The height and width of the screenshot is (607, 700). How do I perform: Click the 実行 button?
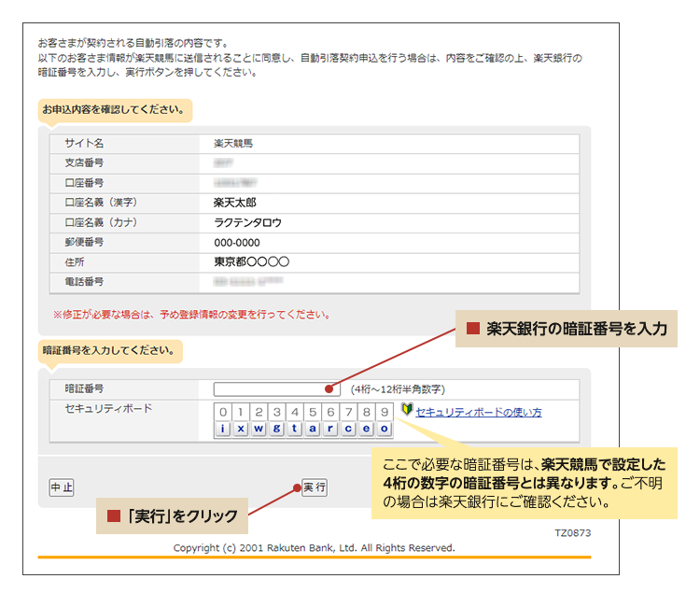[315, 487]
